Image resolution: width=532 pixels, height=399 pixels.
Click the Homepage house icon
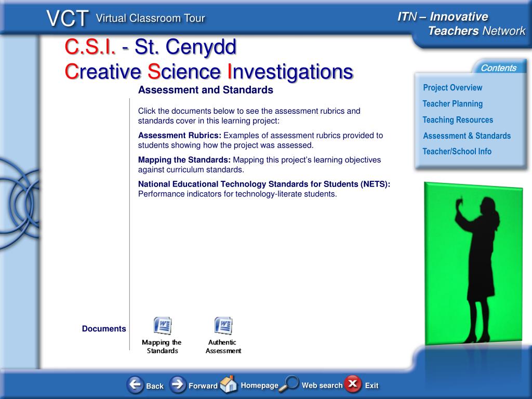pos(229,384)
